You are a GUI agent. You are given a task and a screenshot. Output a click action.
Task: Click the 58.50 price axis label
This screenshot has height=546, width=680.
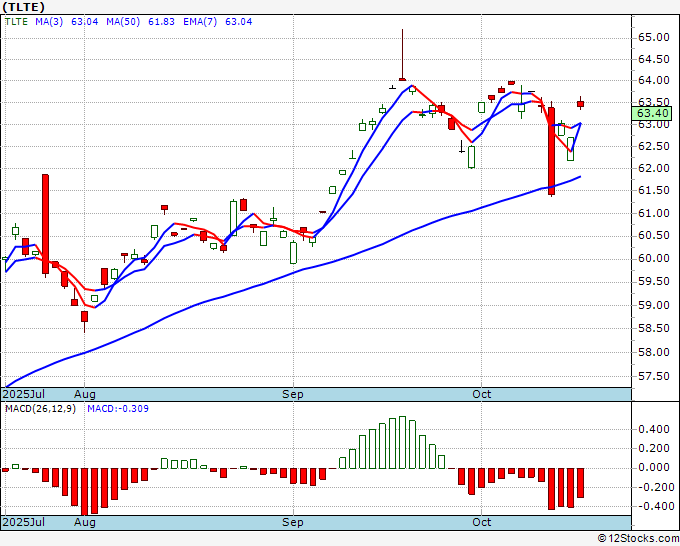(654, 329)
